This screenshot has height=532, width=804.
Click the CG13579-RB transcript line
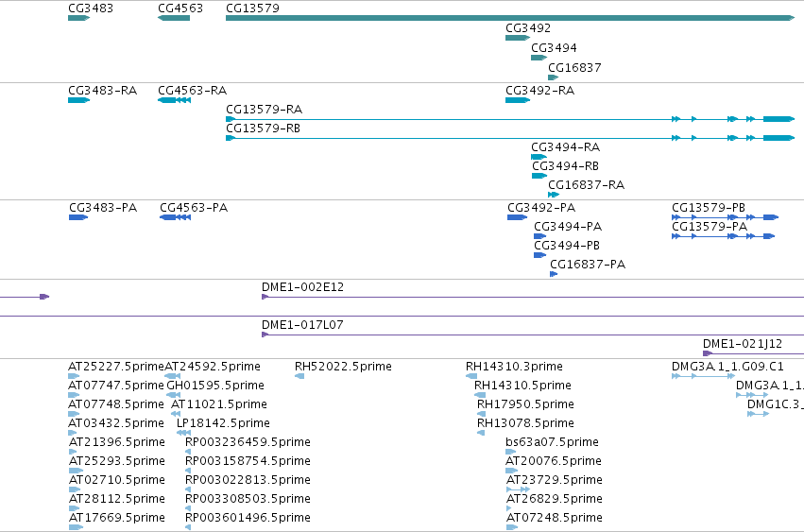pyautogui.click(x=510, y=138)
